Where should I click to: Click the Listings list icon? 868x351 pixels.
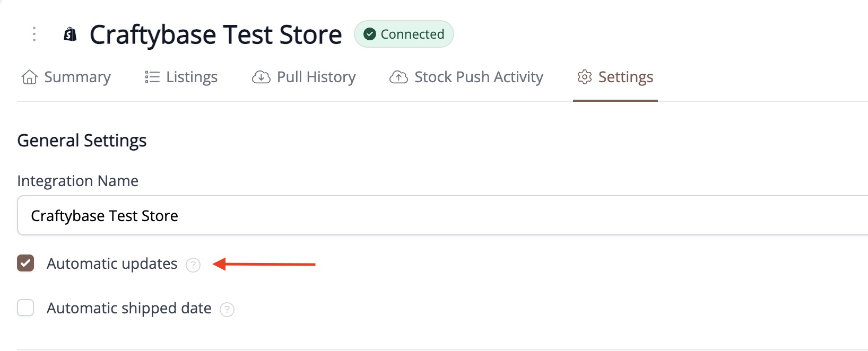[x=152, y=77]
